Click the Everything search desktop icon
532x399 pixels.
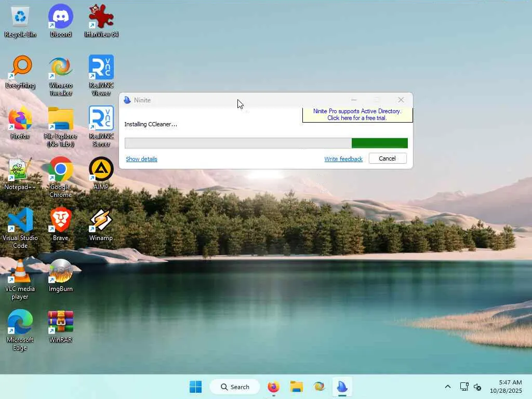coord(20,72)
